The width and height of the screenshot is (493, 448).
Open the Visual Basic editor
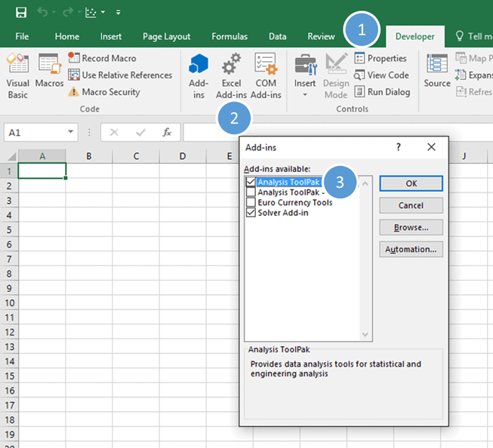pos(17,75)
